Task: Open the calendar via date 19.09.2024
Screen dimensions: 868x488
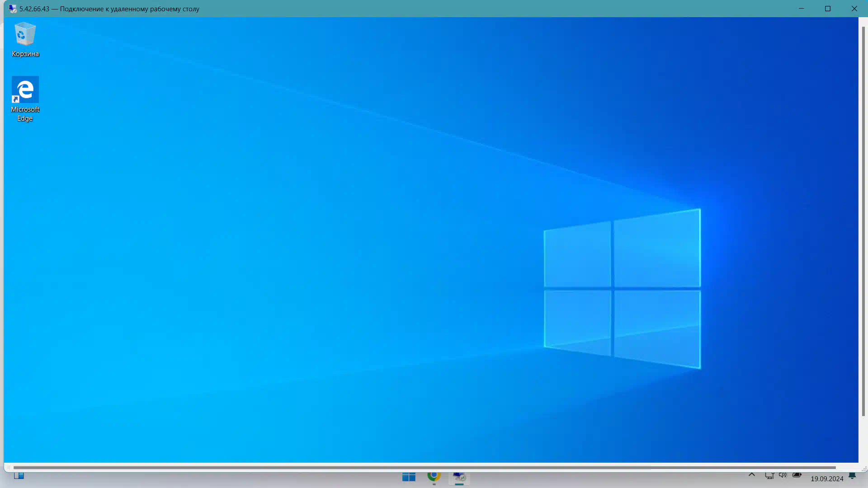Action: pyautogui.click(x=827, y=479)
